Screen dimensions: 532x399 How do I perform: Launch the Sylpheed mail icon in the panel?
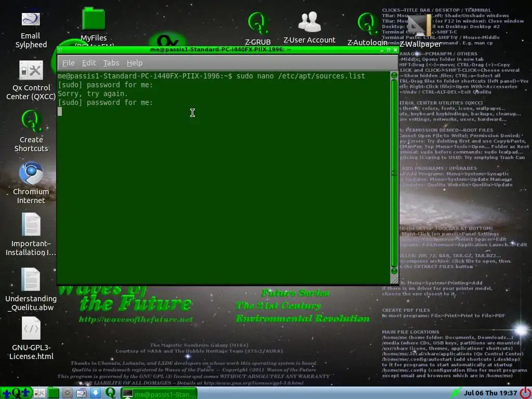[x=82, y=393]
